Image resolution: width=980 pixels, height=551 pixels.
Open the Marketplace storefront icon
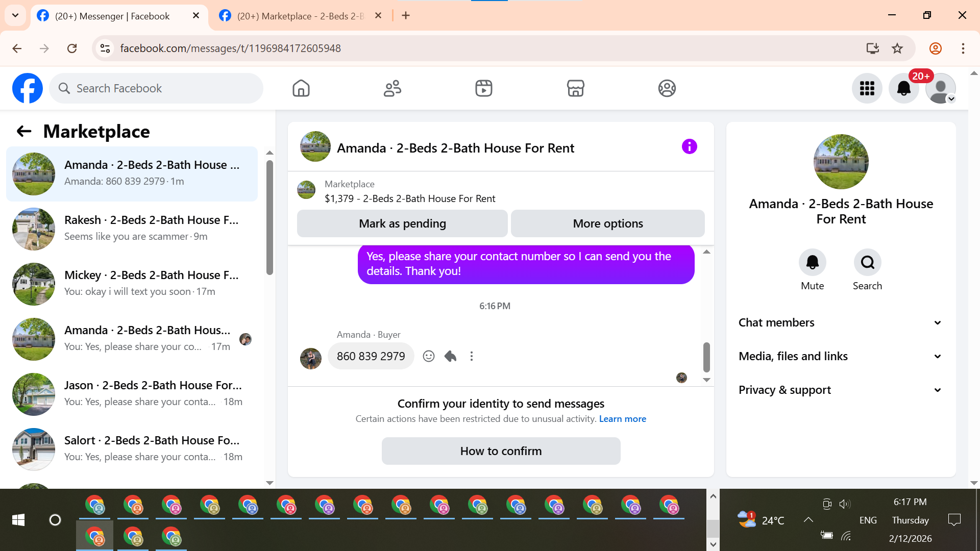(x=575, y=88)
